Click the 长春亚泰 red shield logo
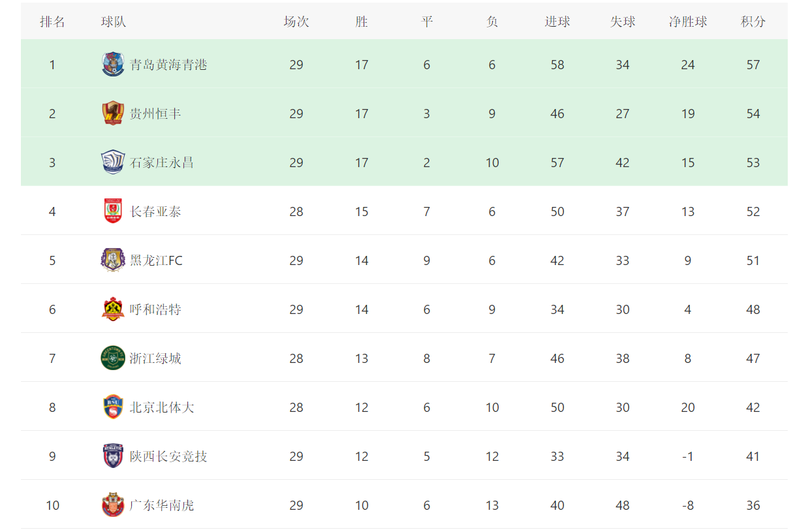Screen dimensions: 793x532 coord(113,211)
